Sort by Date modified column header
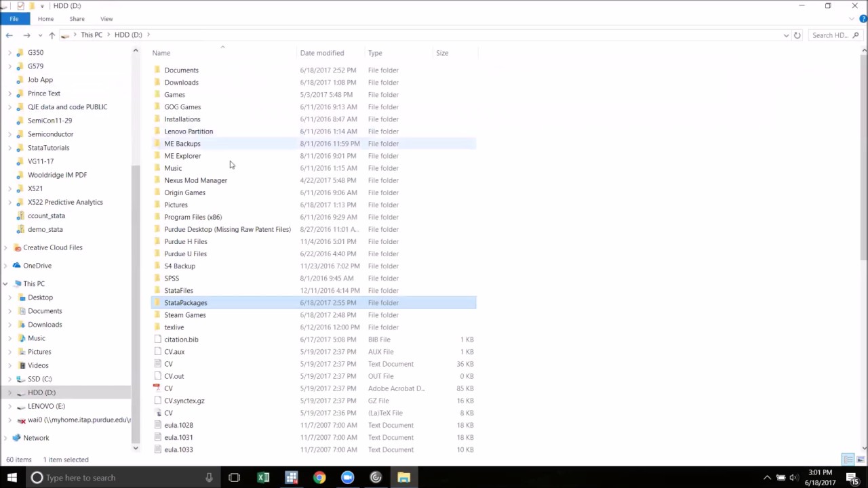This screenshot has width=868, height=488. (321, 53)
